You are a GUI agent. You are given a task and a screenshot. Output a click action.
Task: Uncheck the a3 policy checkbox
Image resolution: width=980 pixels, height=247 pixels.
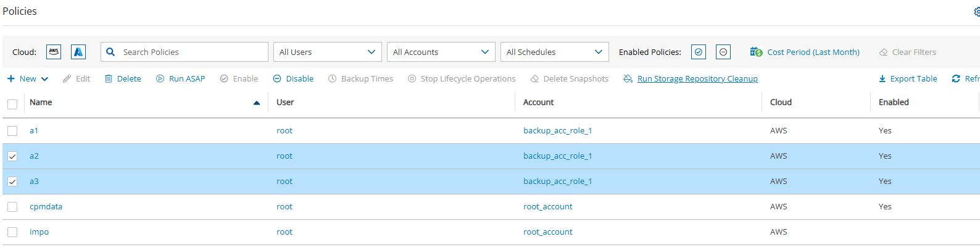point(12,182)
